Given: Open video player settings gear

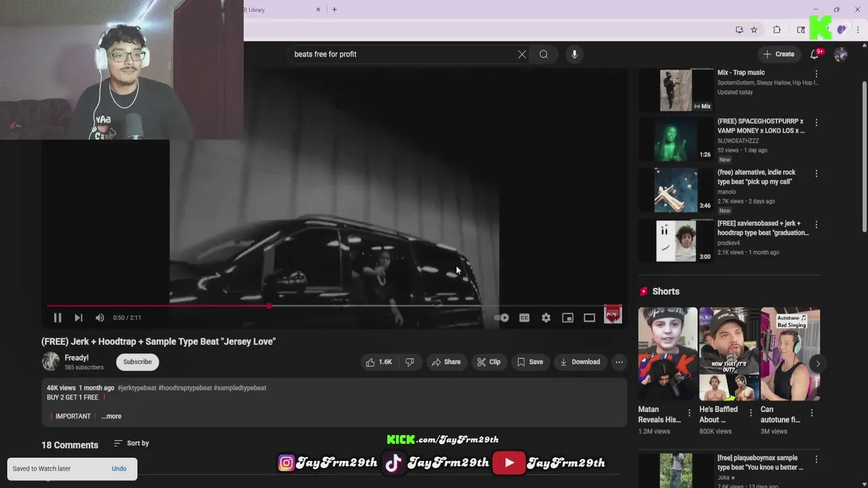Looking at the screenshot, I should click(546, 318).
